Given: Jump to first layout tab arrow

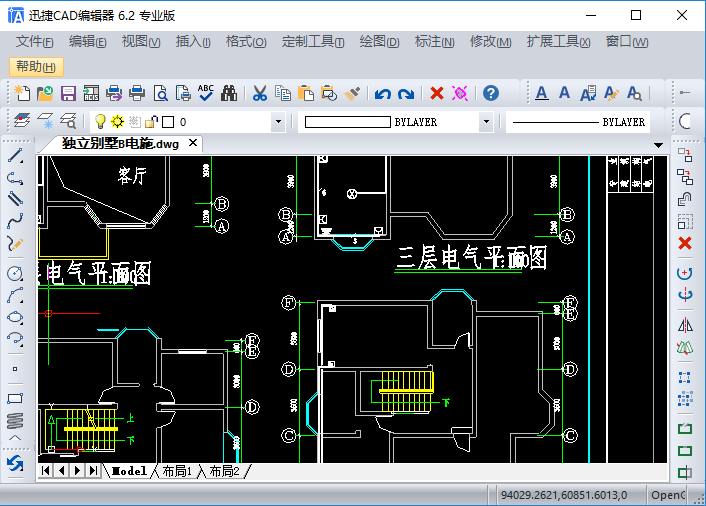Looking at the screenshot, I should tap(45, 470).
